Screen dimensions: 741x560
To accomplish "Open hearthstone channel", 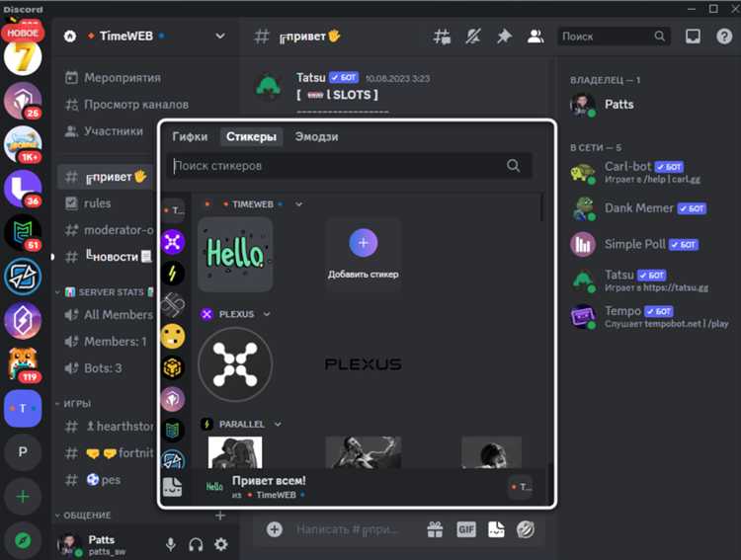I will coord(107,427).
